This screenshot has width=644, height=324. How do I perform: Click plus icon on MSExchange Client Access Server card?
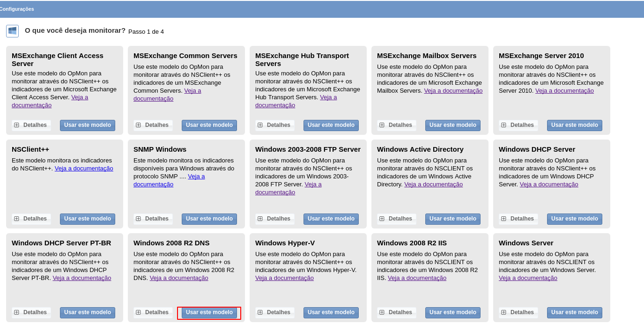[x=16, y=125]
